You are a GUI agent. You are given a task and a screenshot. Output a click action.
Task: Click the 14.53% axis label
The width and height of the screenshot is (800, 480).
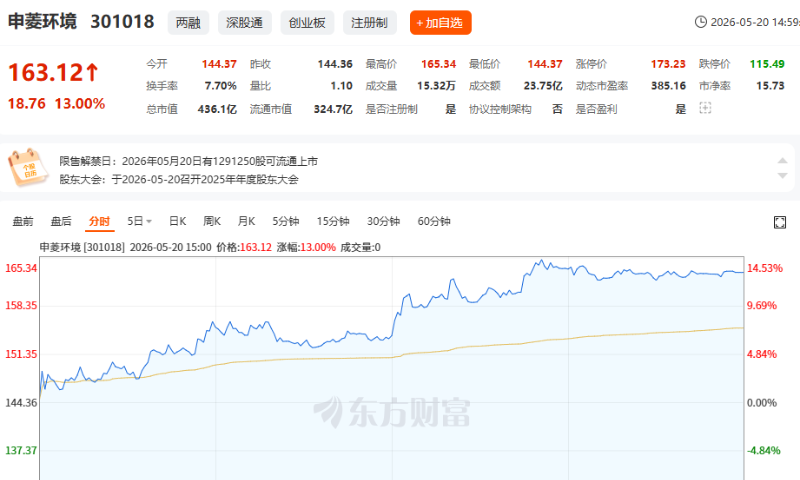tap(765, 268)
